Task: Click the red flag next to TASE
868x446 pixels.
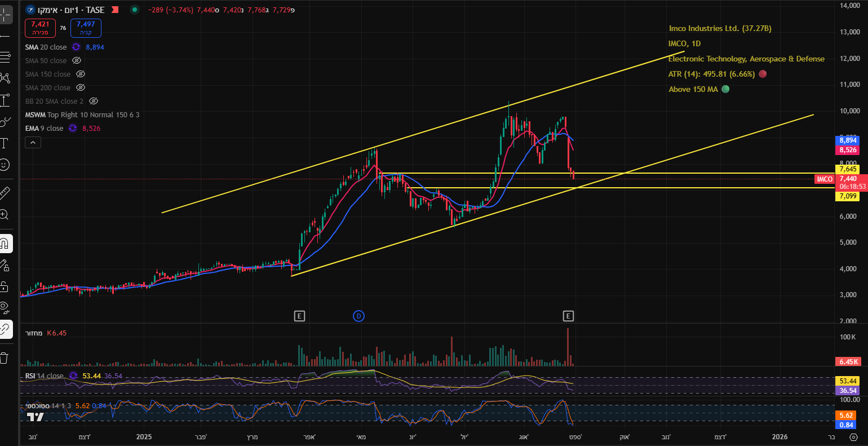Action: [115, 10]
